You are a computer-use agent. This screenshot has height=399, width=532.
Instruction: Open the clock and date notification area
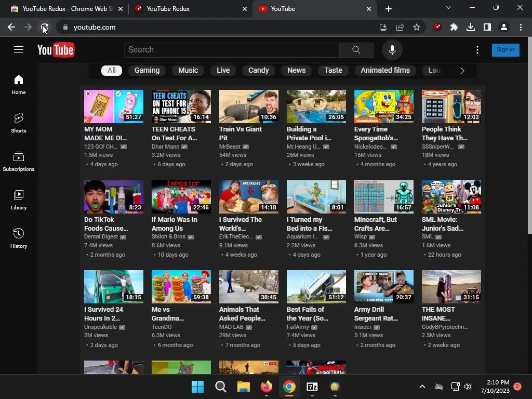click(x=495, y=387)
